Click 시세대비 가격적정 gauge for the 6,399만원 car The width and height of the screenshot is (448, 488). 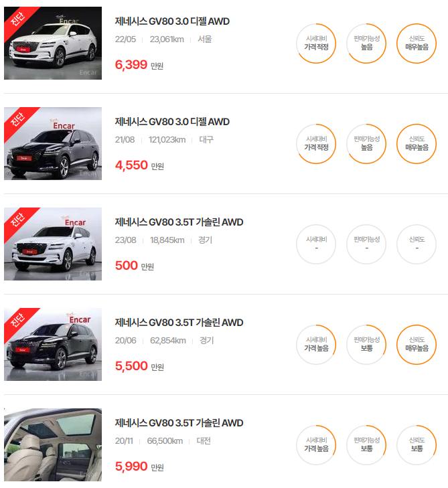[x=316, y=44]
